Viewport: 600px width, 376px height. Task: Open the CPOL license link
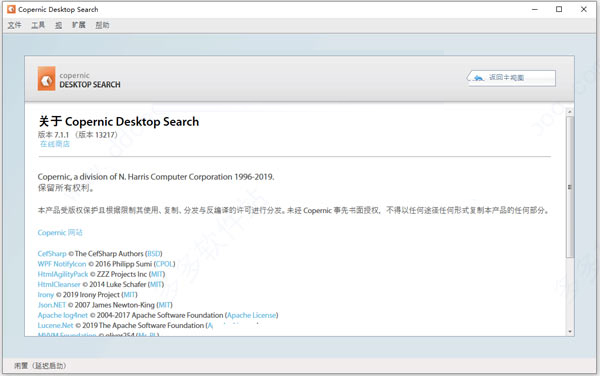click(x=165, y=264)
